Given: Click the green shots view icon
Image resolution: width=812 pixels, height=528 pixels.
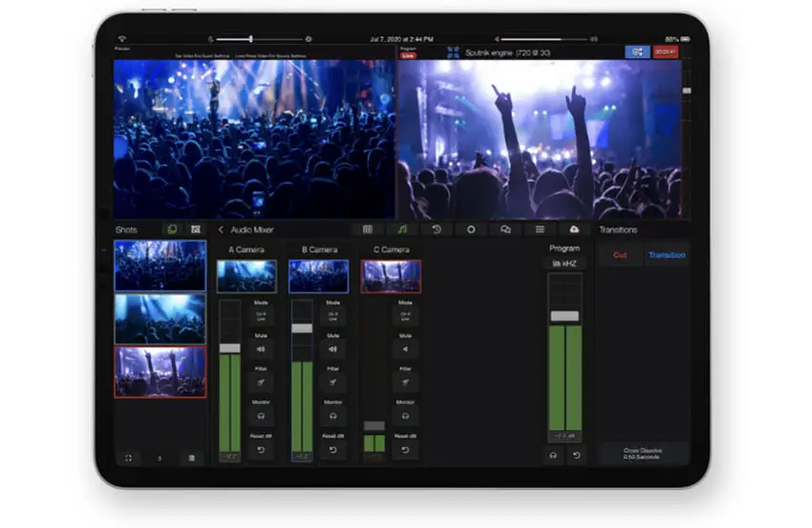Looking at the screenshot, I should pos(172,229).
